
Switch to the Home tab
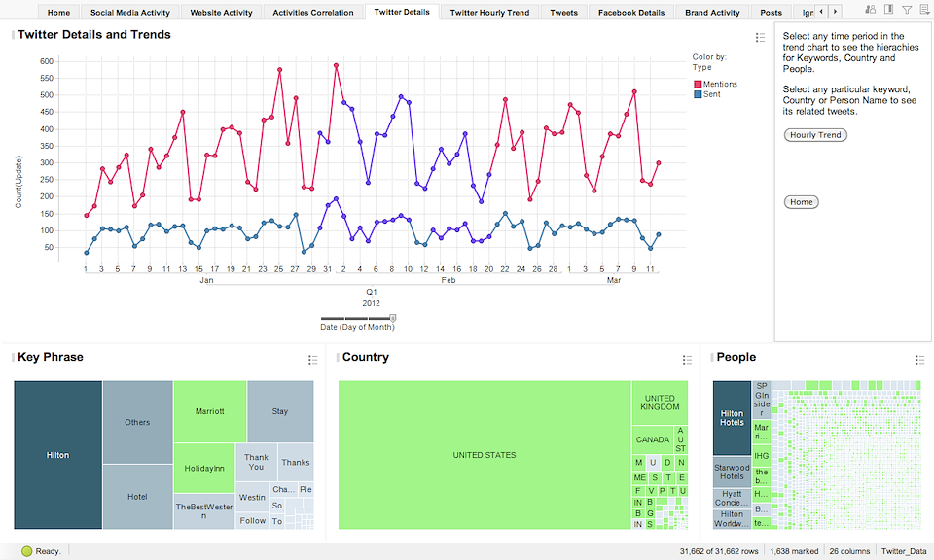(58, 12)
